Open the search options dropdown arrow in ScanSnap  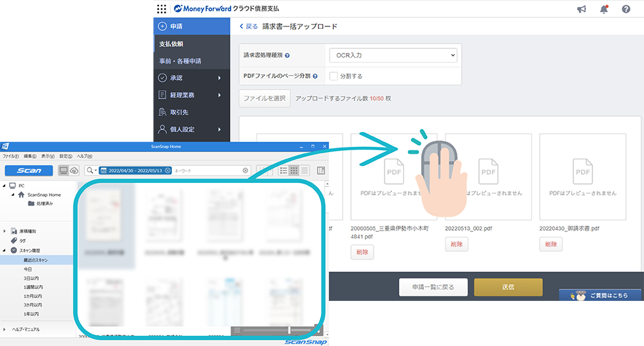click(x=95, y=171)
